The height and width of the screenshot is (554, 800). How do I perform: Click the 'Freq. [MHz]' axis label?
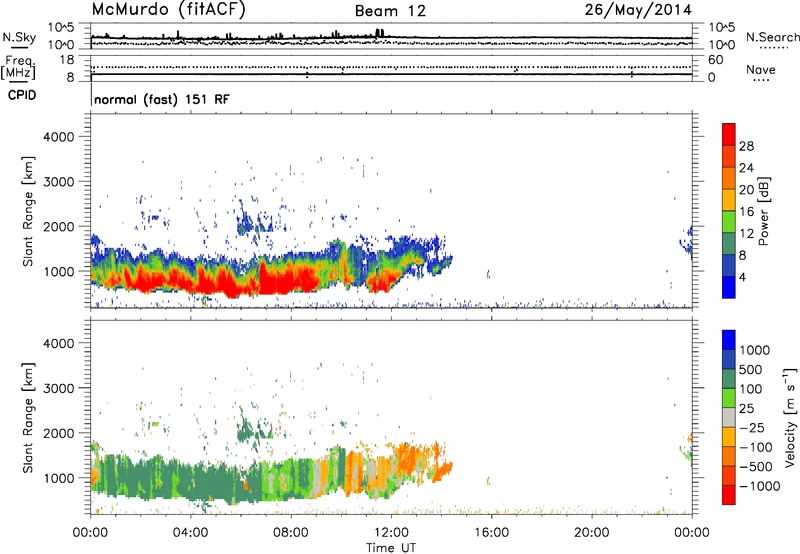point(18,67)
